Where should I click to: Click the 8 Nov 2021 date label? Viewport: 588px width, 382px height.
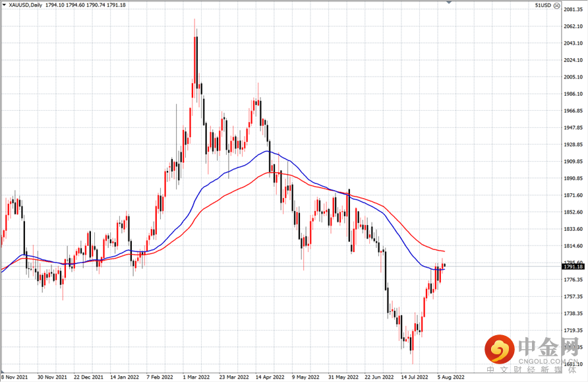(x=15, y=377)
